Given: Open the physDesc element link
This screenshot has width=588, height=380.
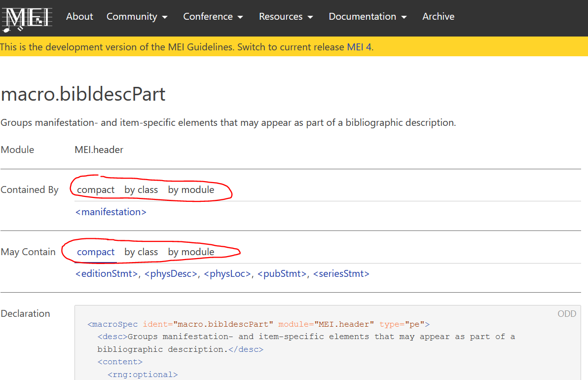Looking at the screenshot, I should (x=171, y=273).
